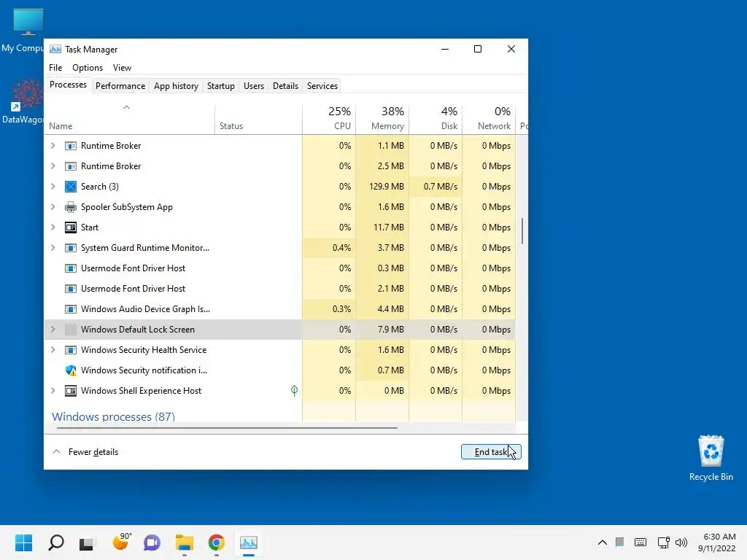747x560 pixels.
Task: Expand Windows Security Health Service row
Action: tap(53, 350)
